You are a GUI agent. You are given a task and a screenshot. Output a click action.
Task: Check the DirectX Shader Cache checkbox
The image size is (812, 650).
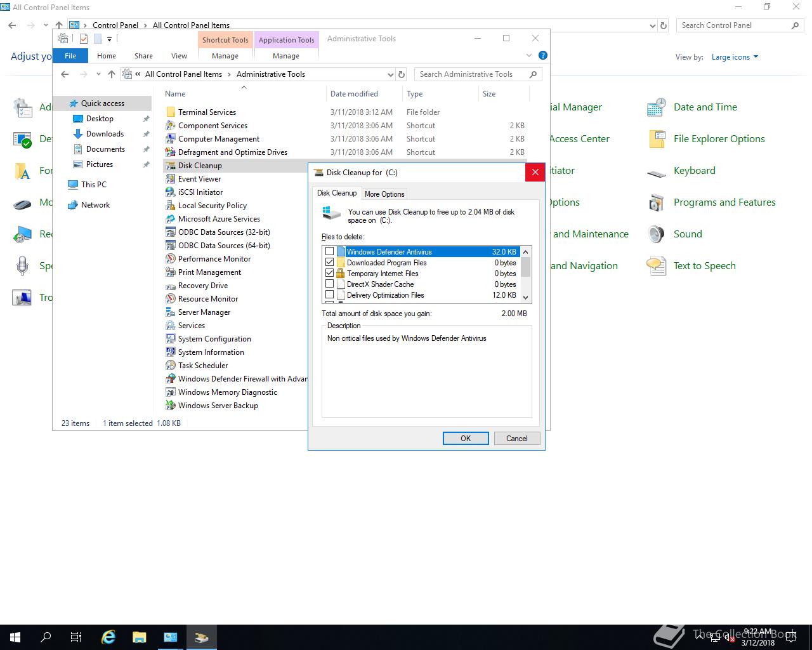point(329,284)
